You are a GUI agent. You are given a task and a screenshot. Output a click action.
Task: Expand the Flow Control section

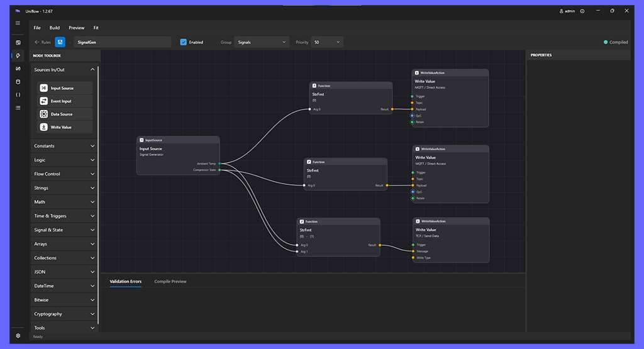point(64,174)
